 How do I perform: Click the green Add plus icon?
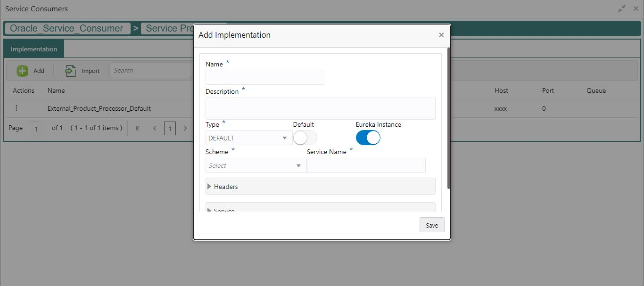tap(23, 71)
